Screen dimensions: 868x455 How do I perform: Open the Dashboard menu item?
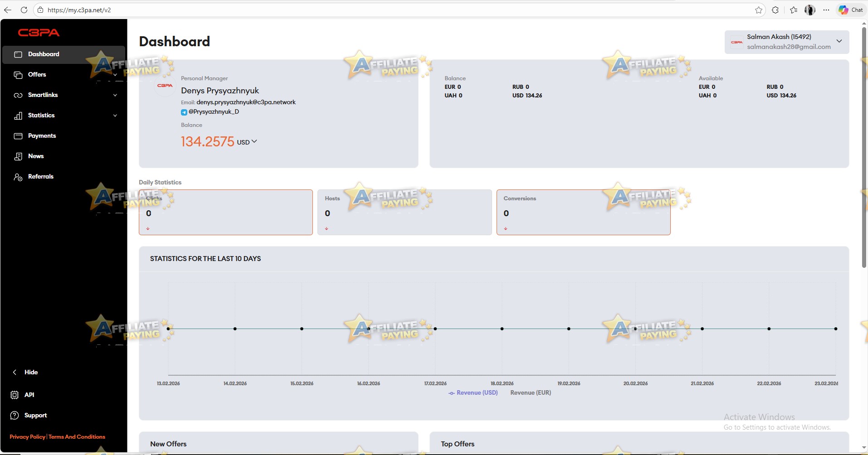63,54
